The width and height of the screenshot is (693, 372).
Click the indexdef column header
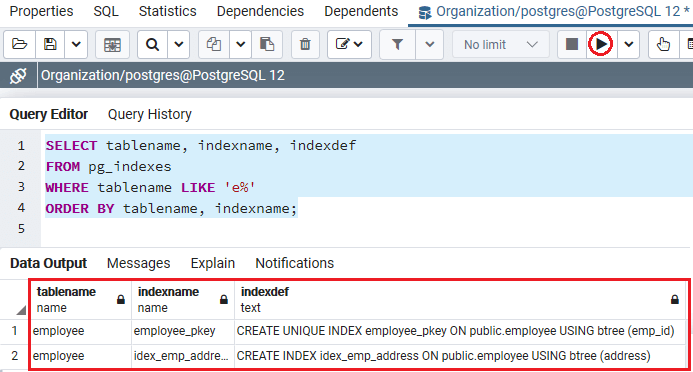[461, 300]
